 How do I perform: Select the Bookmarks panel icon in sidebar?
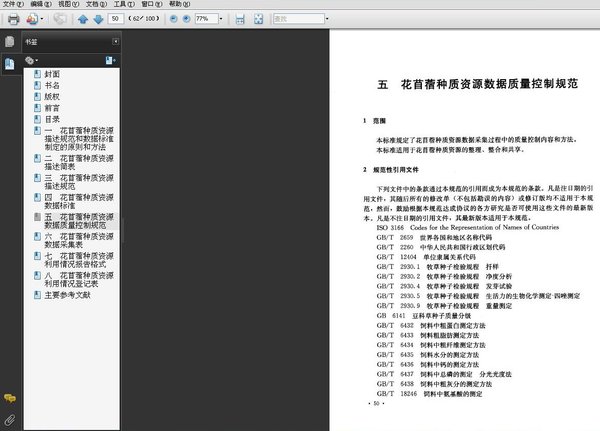pos(10,64)
